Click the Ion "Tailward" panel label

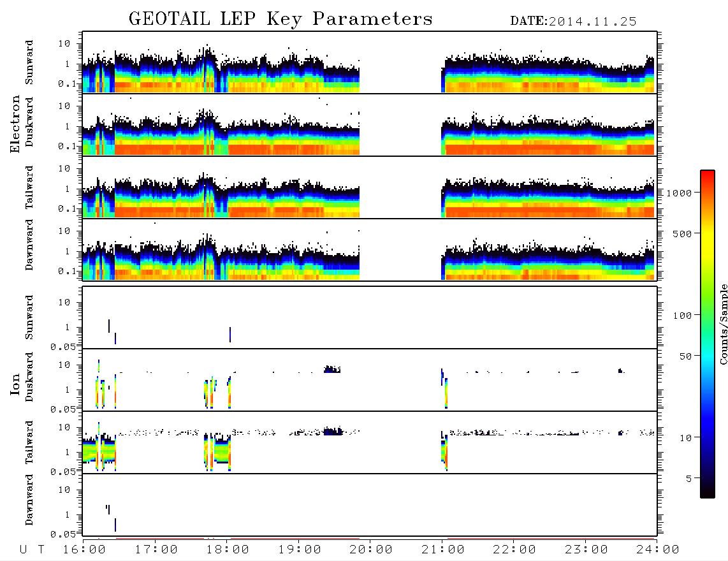click(x=29, y=442)
